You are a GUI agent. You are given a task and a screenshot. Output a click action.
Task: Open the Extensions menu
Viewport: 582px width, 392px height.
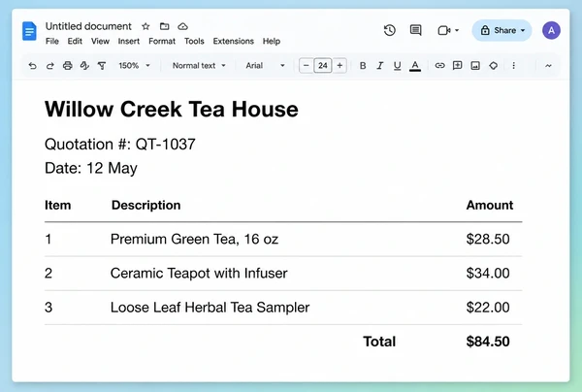click(233, 41)
